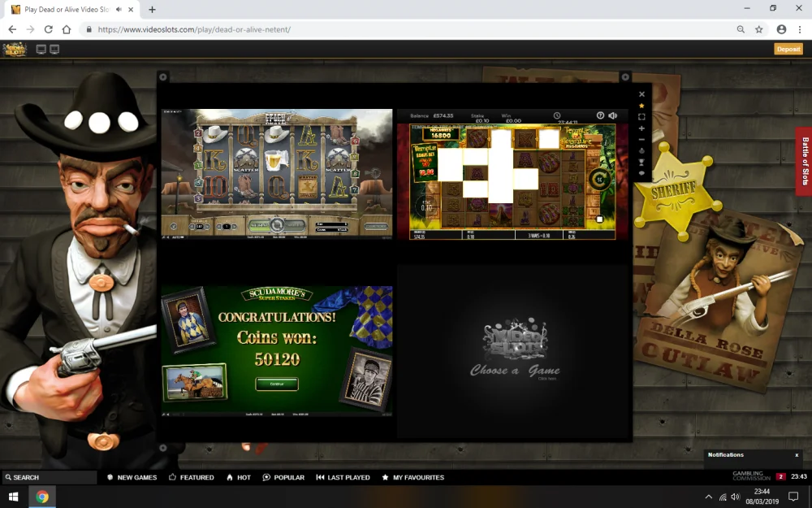Open Hot games menu item

pyautogui.click(x=238, y=477)
